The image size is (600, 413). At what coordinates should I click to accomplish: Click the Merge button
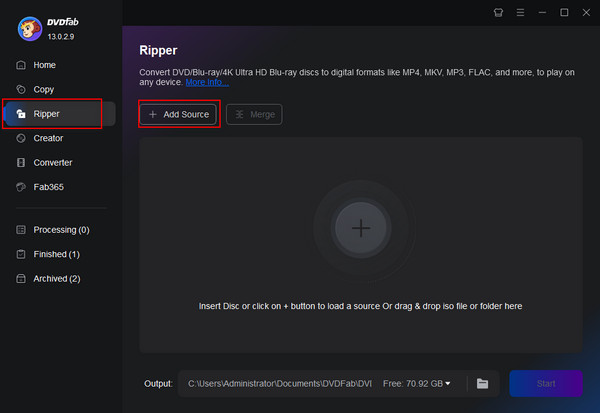point(254,114)
